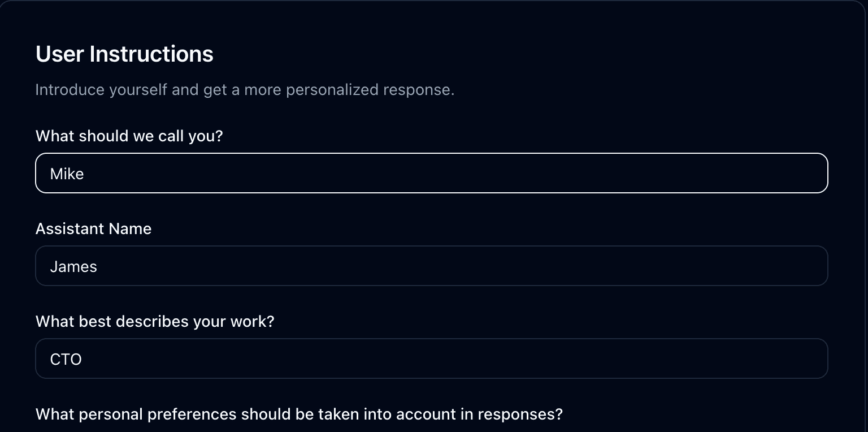Click the word James in its field

pyautogui.click(x=73, y=266)
